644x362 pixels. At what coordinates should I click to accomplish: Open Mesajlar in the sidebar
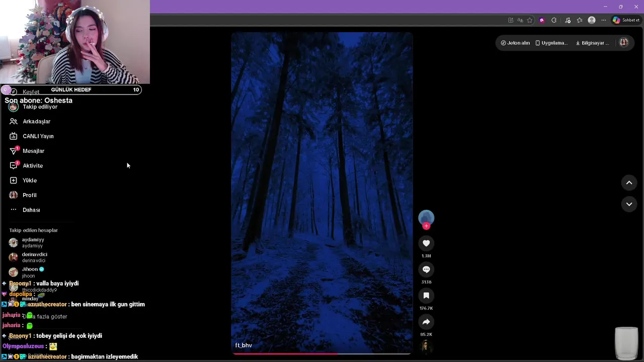pos(33,151)
